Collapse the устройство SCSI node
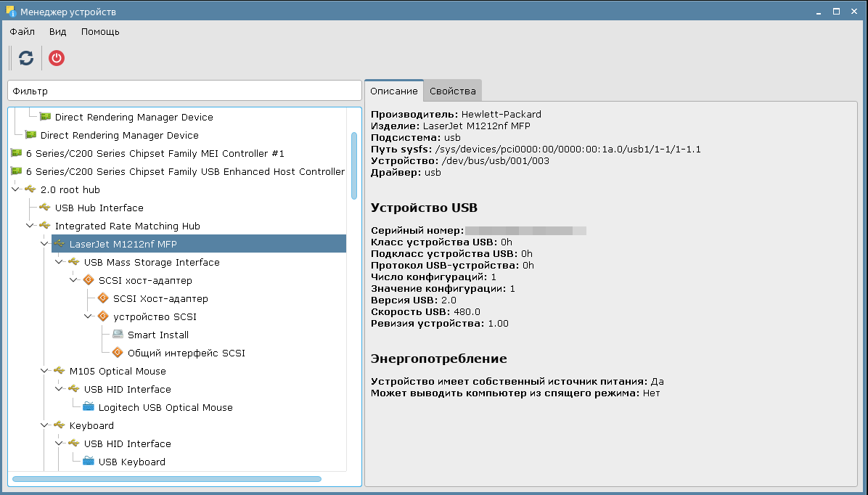Viewport: 868px width, 495px height. pyautogui.click(x=89, y=316)
